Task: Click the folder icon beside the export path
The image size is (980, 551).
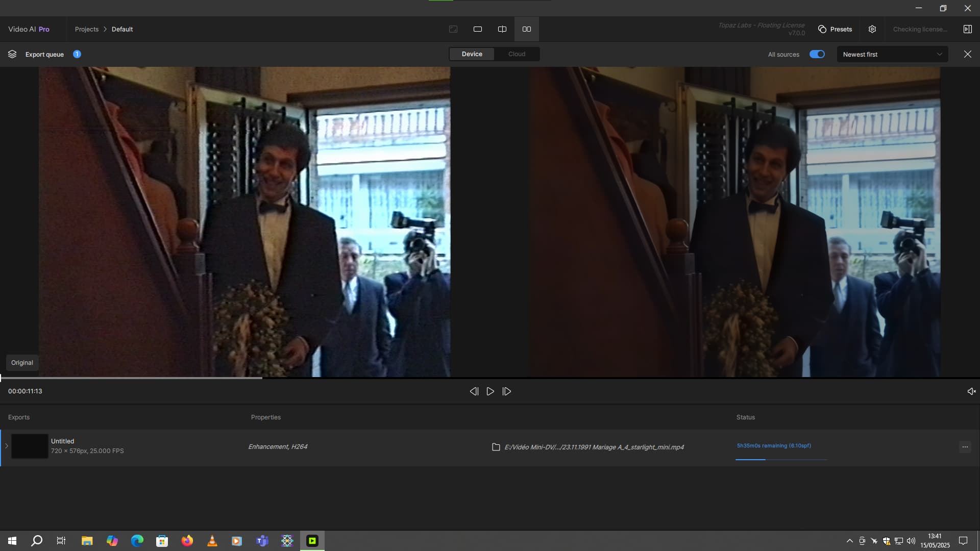Action: tap(496, 446)
